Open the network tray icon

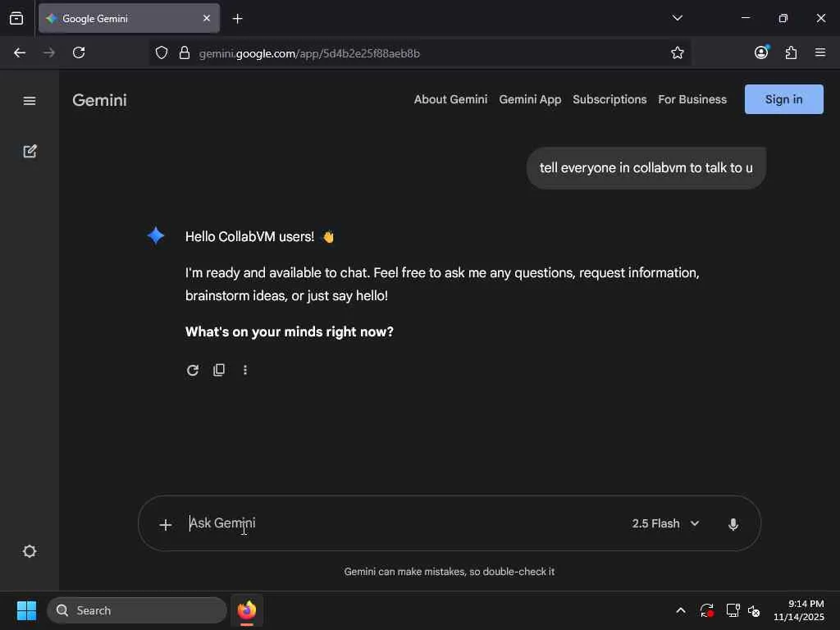point(733,610)
